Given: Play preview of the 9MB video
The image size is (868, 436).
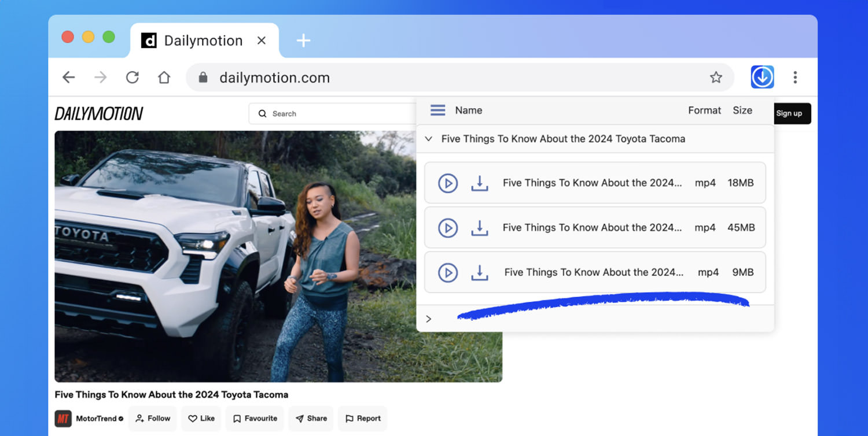Looking at the screenshot, I should 448,272.
